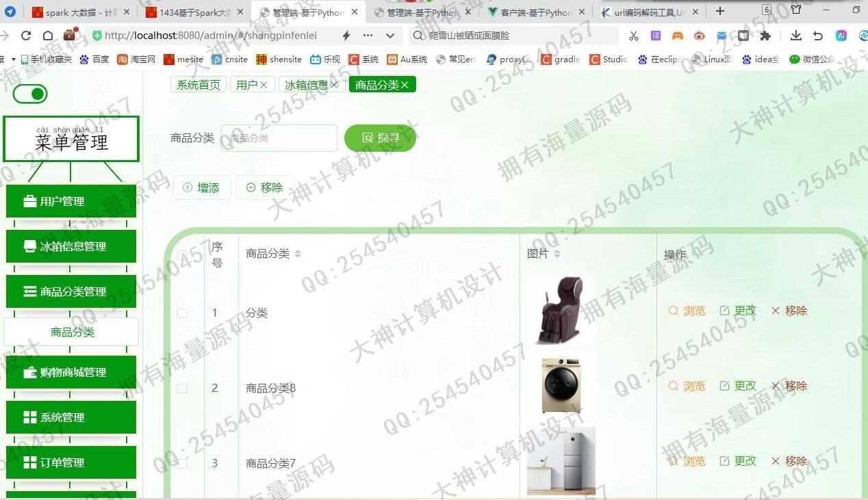Switch to 用户 page tab

point(247,85)
